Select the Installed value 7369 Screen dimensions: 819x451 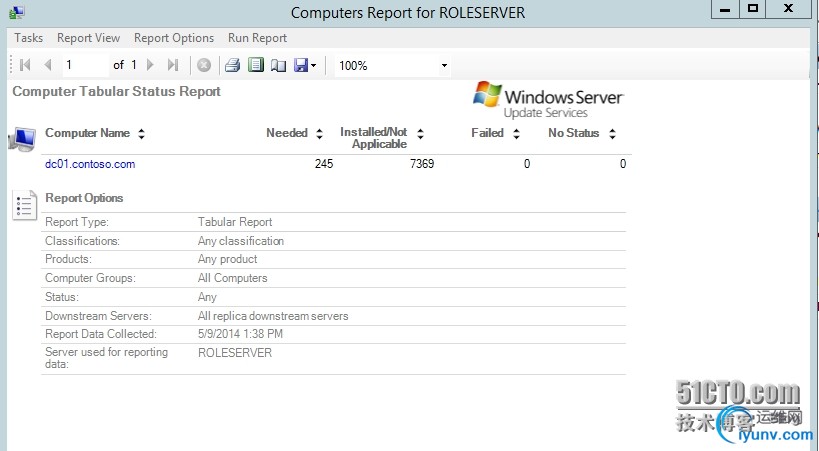coord(422,164)
